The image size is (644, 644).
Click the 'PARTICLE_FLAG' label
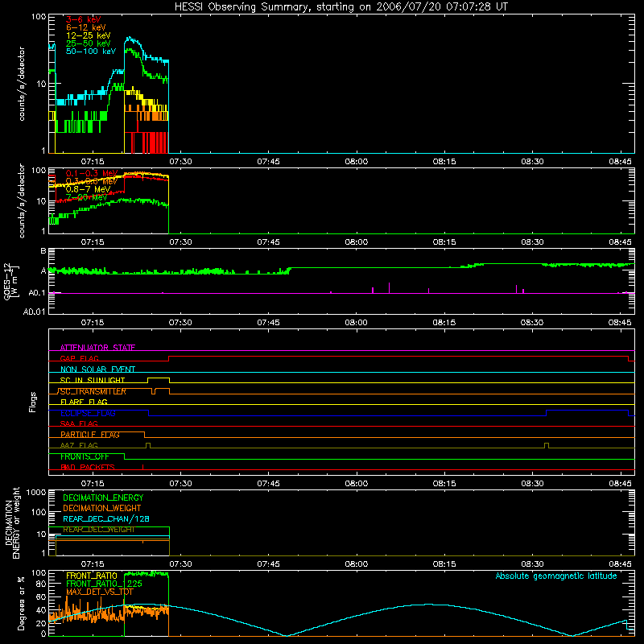[90, 435]
